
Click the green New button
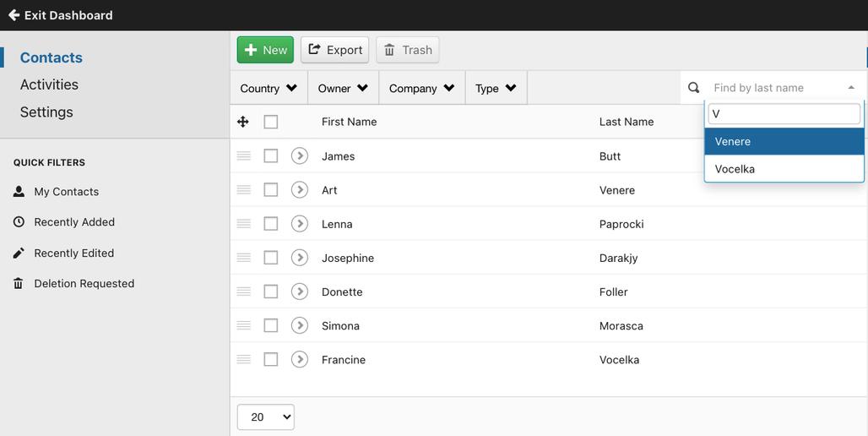[265, 50]
